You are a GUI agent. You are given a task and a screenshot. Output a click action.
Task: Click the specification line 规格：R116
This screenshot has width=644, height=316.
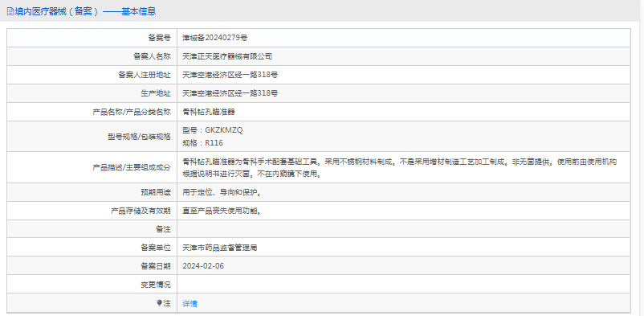coord(203,143)
